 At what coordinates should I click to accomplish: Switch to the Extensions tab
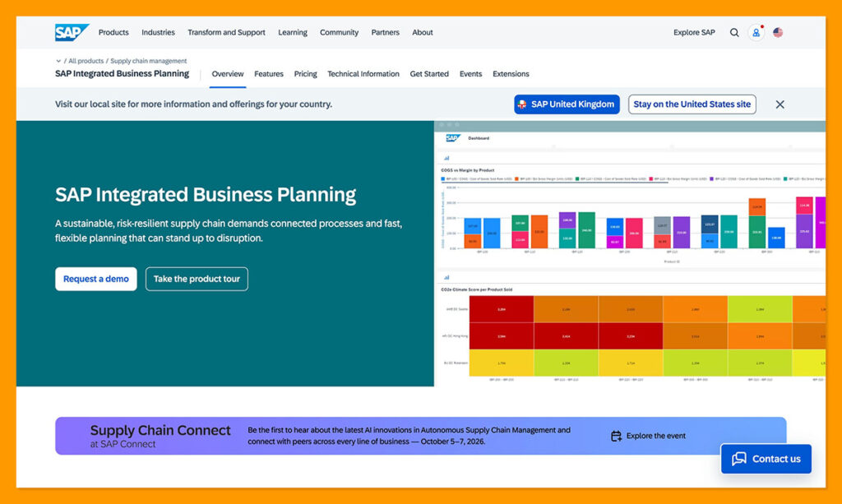pos(511,74)
